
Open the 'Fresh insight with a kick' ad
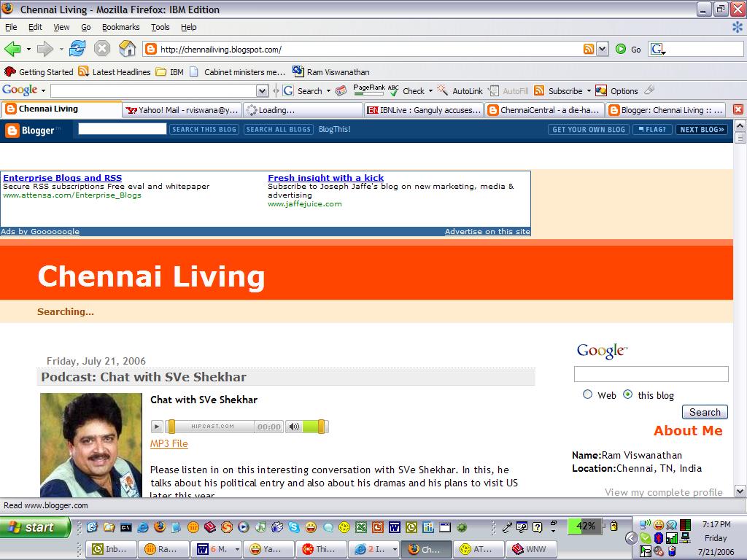point(326,178)
